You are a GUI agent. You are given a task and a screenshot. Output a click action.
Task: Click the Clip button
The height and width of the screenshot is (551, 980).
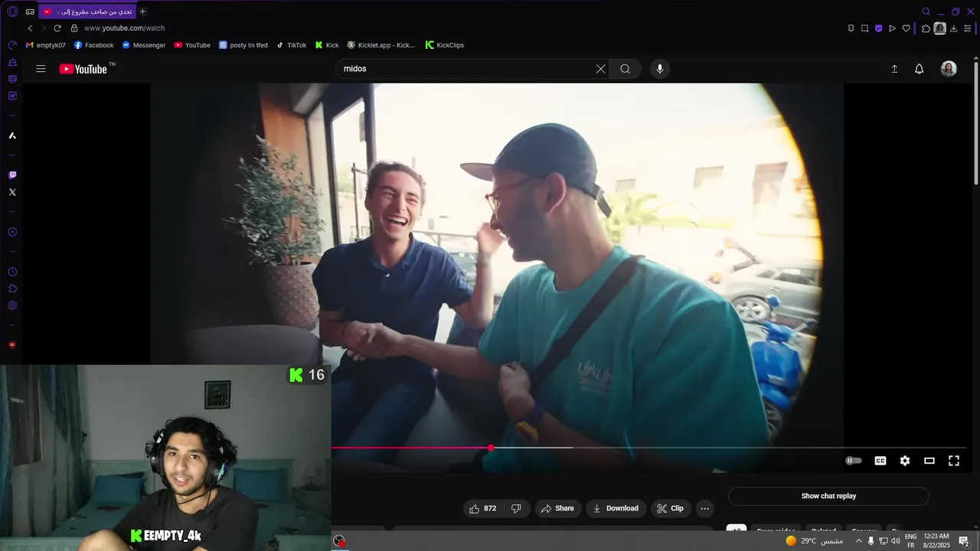[670, 508]
